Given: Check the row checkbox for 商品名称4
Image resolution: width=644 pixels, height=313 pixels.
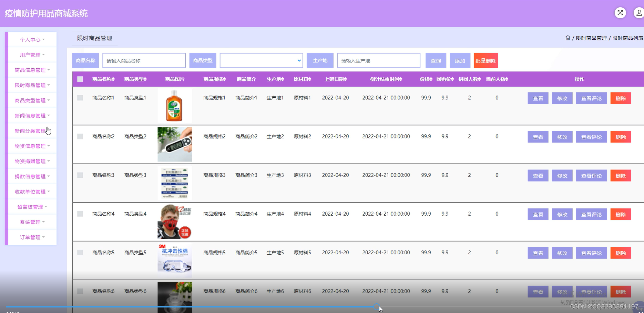Looking at the screenshot, I should point(80,214).
